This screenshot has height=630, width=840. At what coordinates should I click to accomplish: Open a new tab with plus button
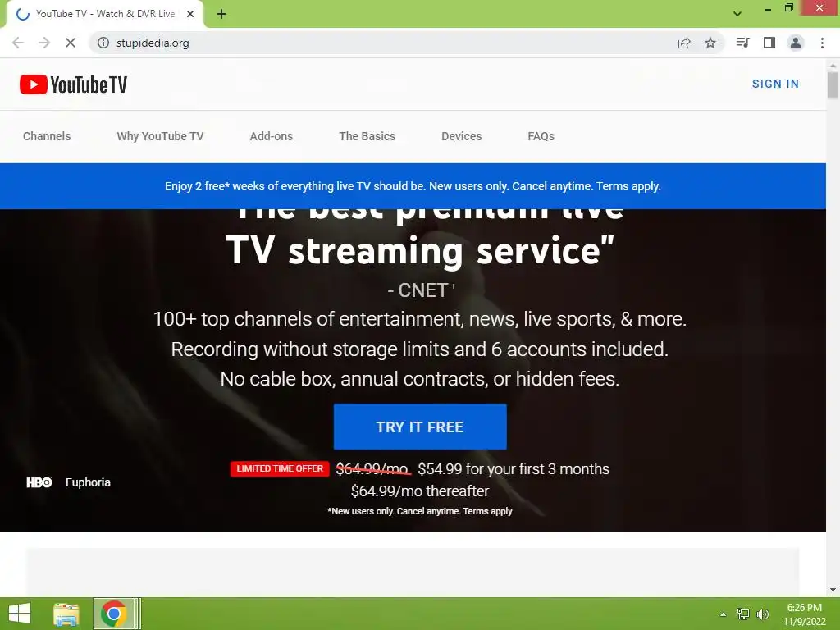[x=221, y=15]
